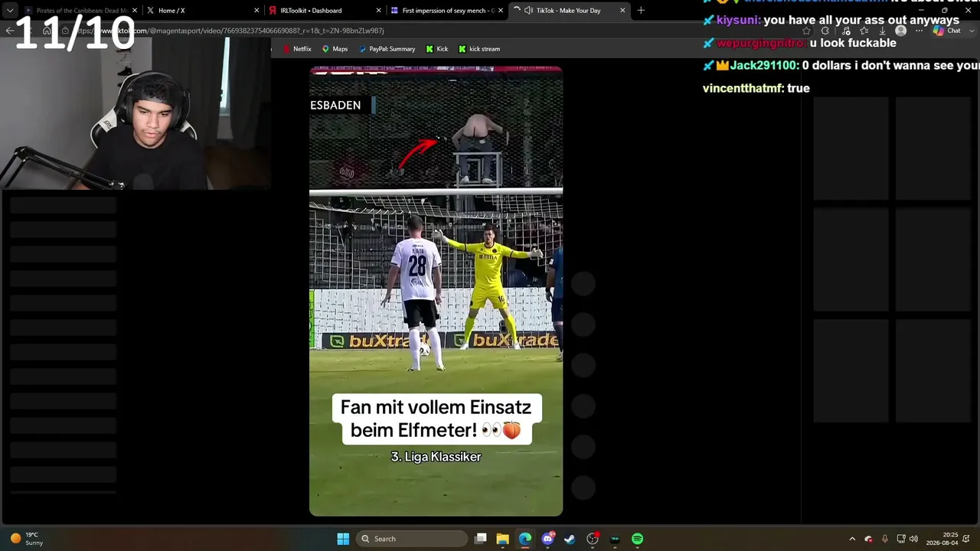
Task: Open Steam from the taskbar
Action: coord(570,539)
